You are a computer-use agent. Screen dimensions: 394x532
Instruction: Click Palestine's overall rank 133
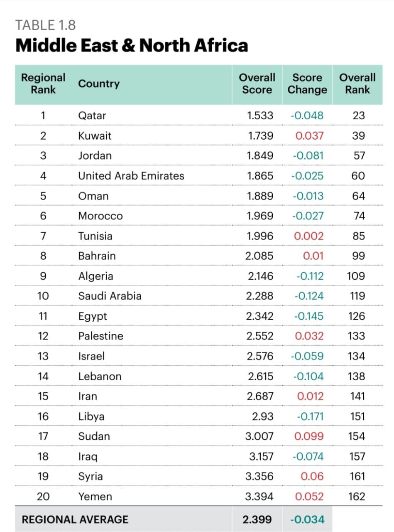coord(356,336)
